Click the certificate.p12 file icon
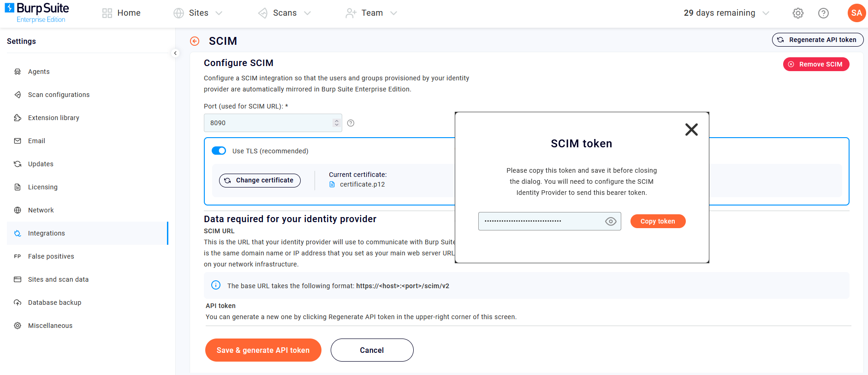The image size is (868, 375). pos(332,184)
